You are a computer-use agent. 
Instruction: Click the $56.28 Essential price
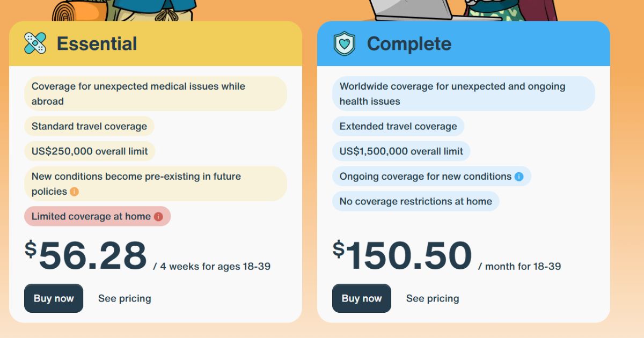[x=86, y=255]
